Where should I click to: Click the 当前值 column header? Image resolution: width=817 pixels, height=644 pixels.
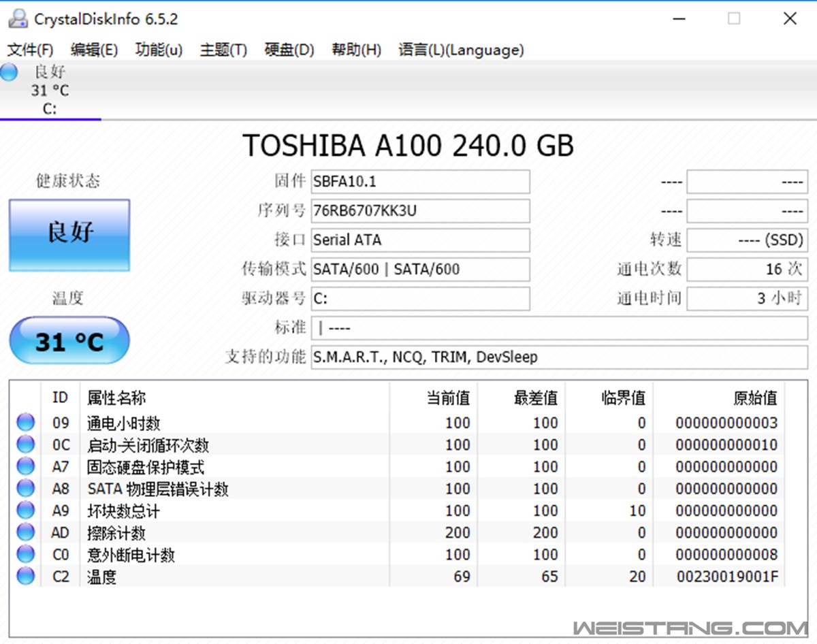tap(433, 398)
